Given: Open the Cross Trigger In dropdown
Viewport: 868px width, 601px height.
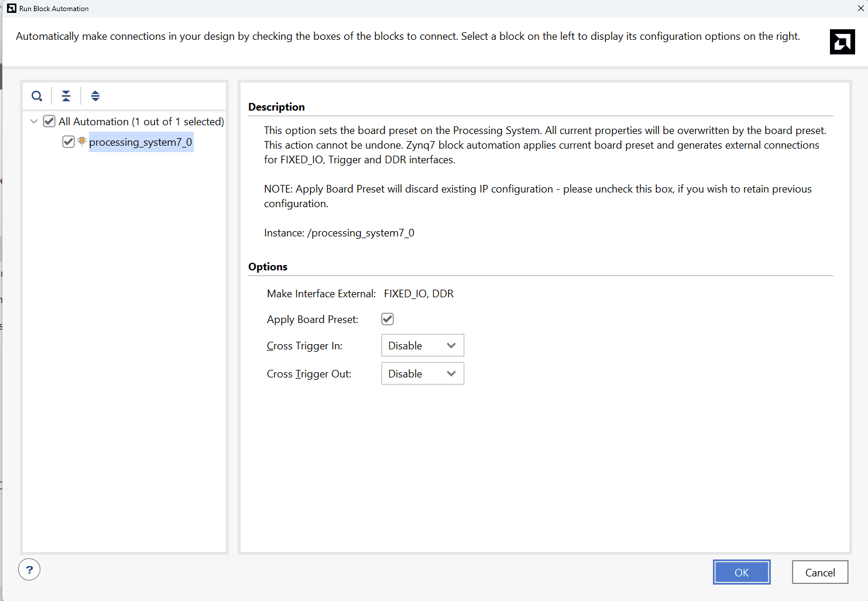Looking at the screenshot, I should point(422,345).
